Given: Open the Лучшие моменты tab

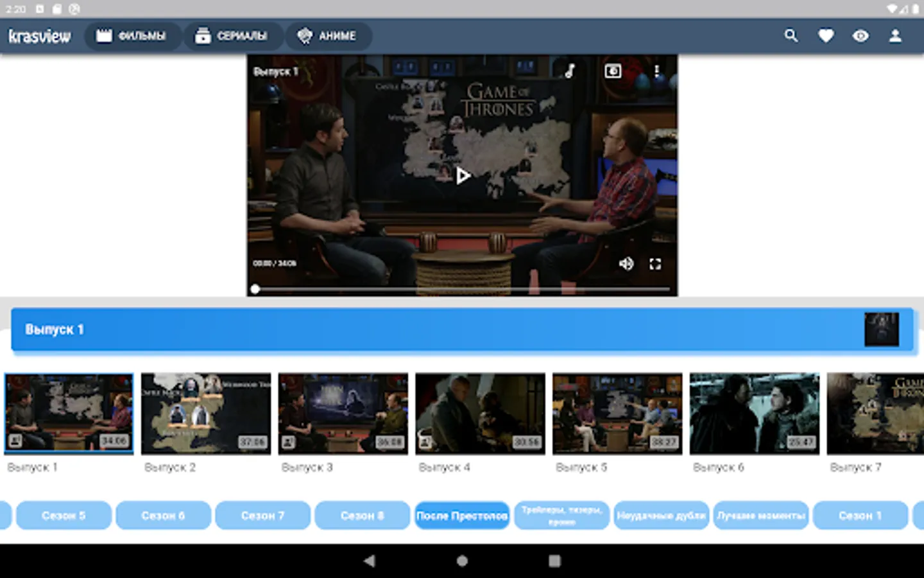Looking at the screenshot, I should 761,516.
